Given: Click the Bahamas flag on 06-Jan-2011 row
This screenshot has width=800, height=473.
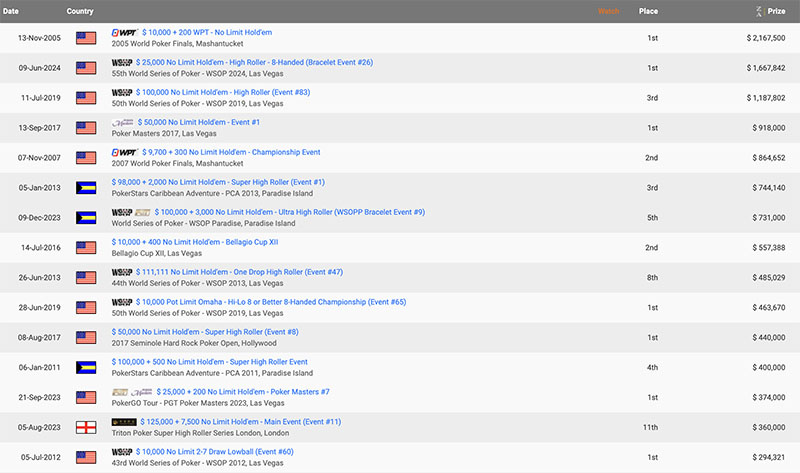Looking at the screenshot, I should click(x=86, y=368).
